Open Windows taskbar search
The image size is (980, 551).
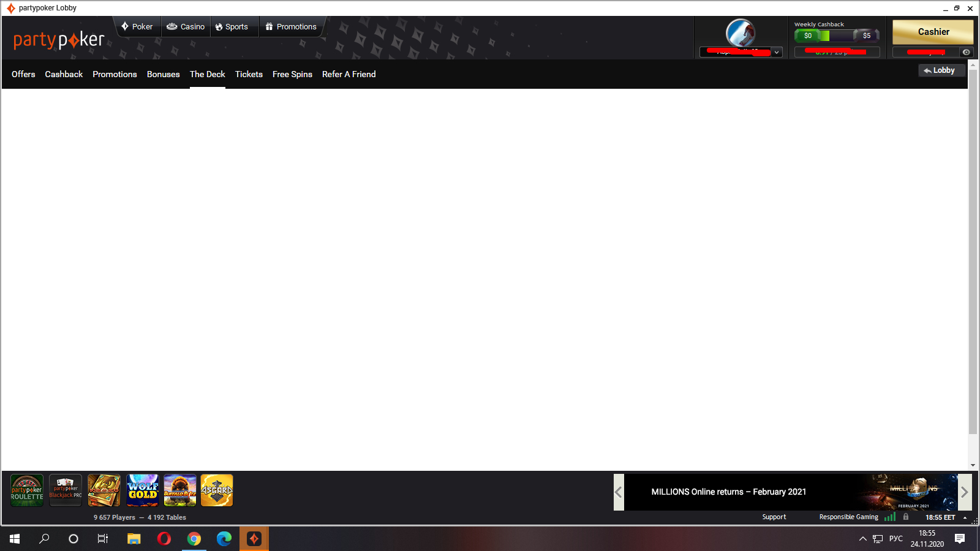(44, 539)
